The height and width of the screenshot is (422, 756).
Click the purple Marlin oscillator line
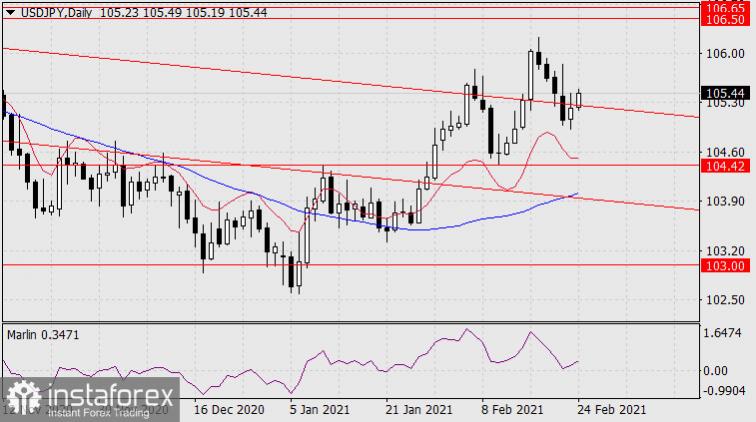(309, 360)
